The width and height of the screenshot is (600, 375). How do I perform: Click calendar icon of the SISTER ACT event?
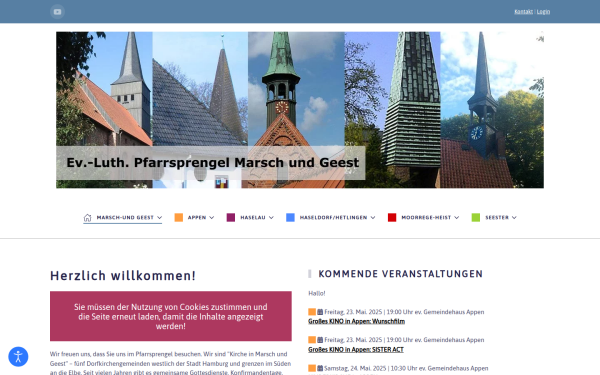[320, 340]
